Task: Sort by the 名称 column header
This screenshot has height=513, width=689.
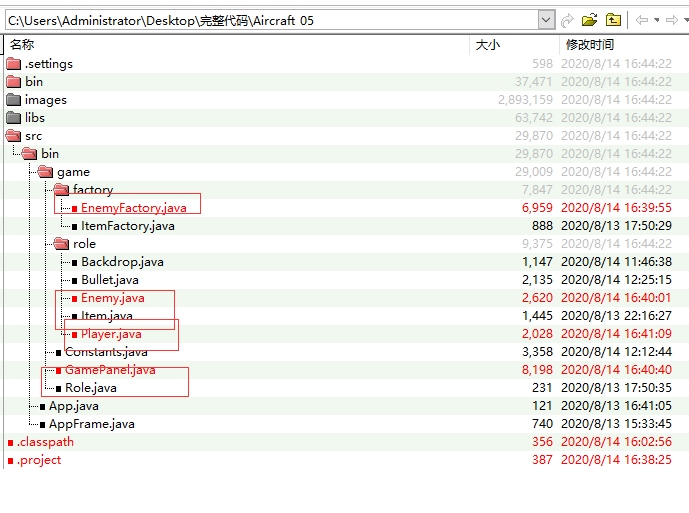Action: 22,44
